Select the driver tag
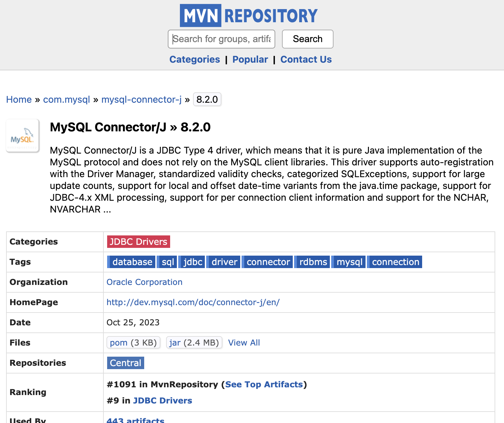This screenshot has height=423, width=504. (x=223, y=262)
